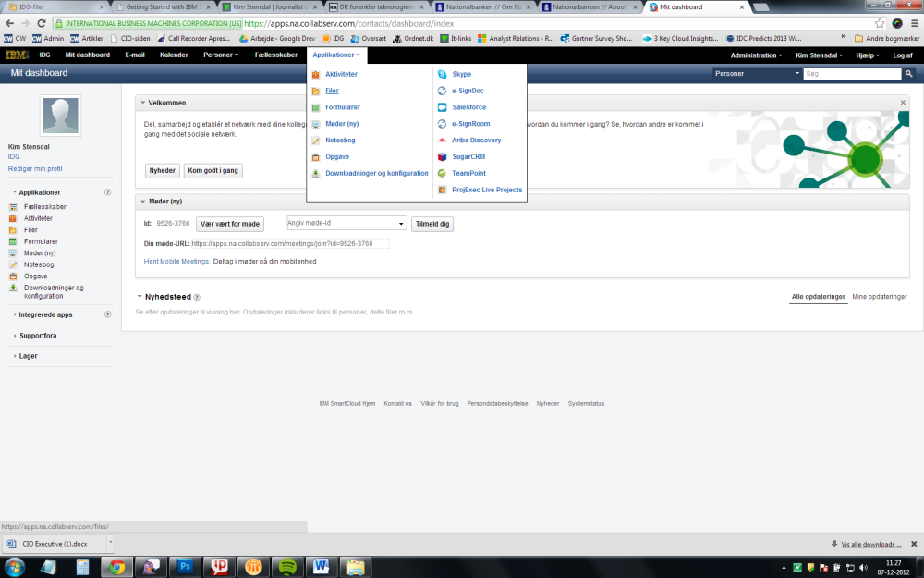Click the Fællesskaber icon in the left sidebar
Screen dimensions: 924x578
coord(13,207)
